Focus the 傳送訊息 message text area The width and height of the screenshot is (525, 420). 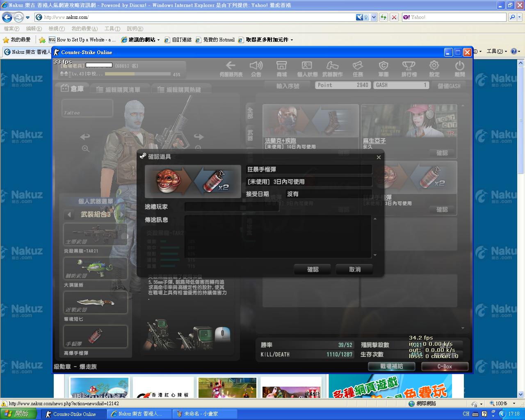click(278, 237)
